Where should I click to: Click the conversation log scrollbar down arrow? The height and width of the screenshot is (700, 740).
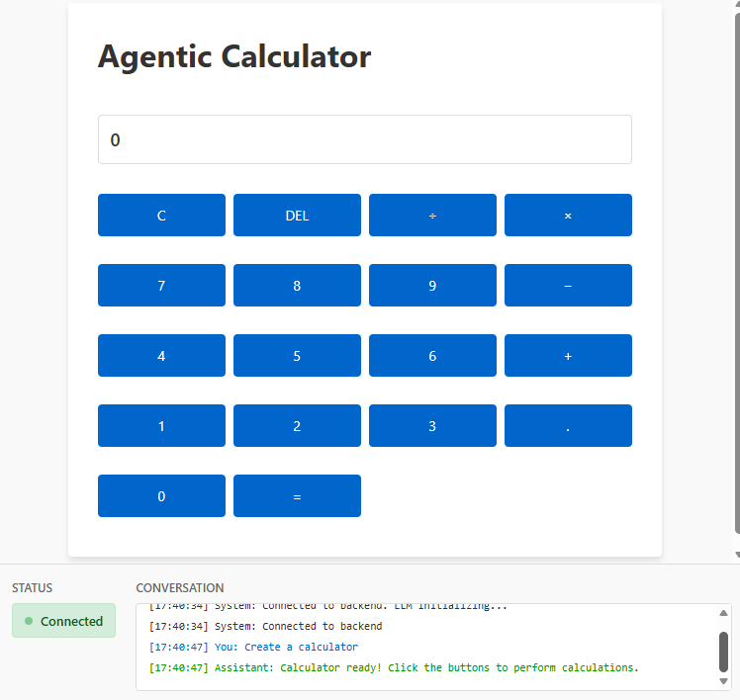723,681
